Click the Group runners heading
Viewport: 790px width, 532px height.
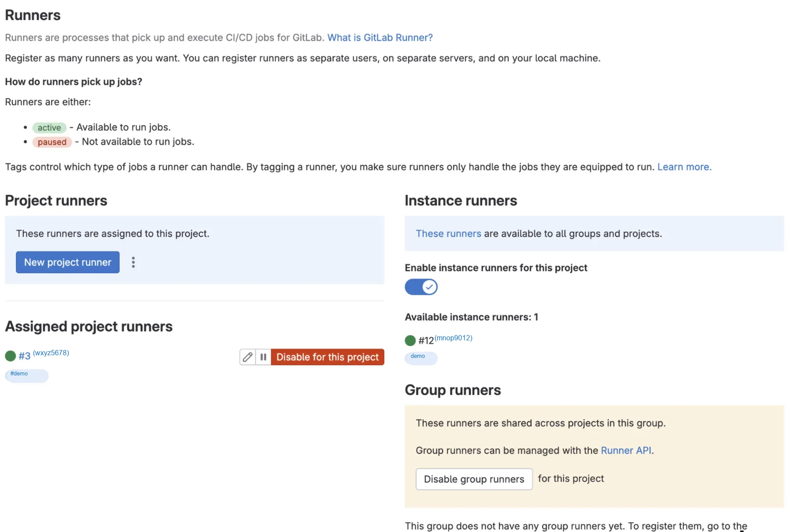452,390
